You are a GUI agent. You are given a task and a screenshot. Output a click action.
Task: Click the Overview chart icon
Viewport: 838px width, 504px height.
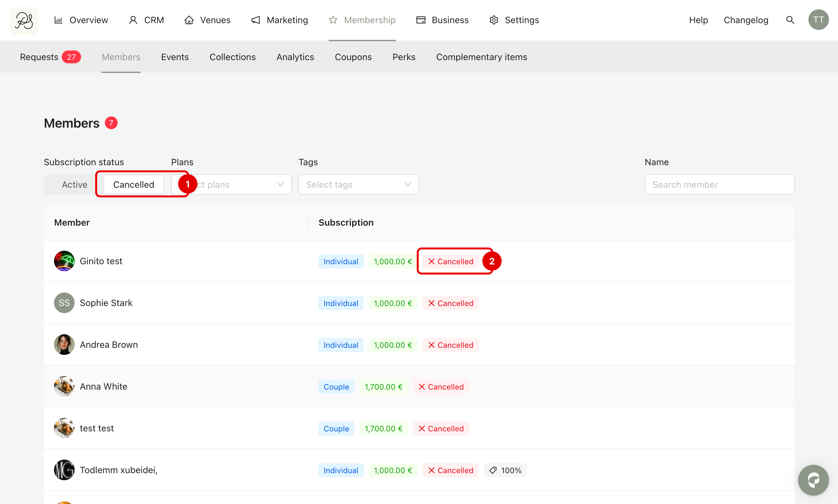click(59, 20)
